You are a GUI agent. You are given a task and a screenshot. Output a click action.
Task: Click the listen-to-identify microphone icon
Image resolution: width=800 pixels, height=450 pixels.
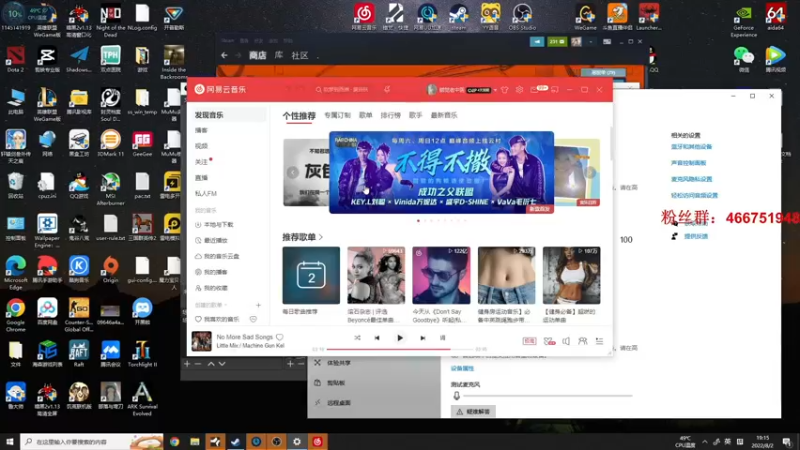click(387, 89)
